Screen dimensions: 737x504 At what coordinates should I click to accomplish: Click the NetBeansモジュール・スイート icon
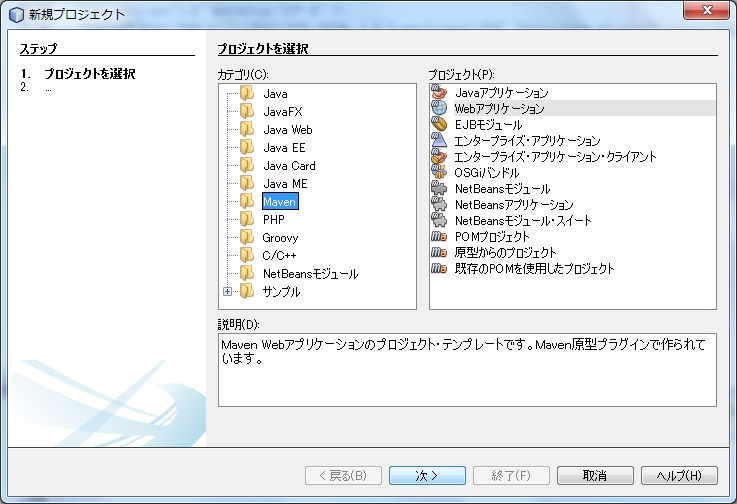point(439,220)
